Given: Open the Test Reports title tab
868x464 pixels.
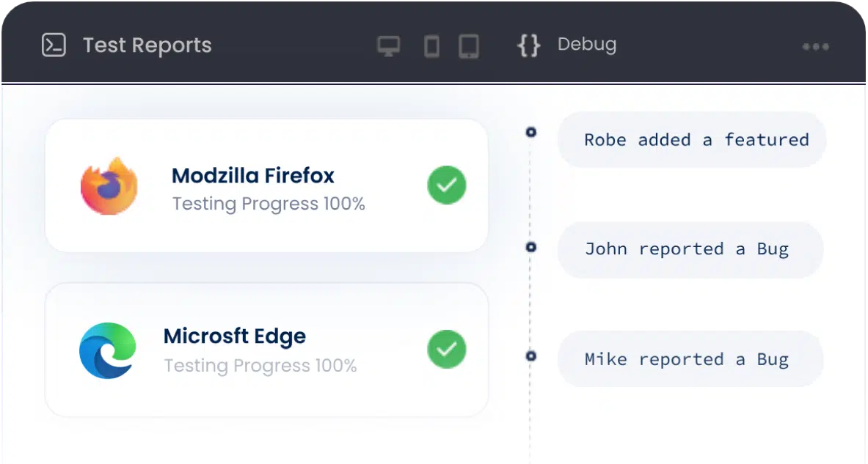Looking at the screenshot, I should click(x=147, y=45).
